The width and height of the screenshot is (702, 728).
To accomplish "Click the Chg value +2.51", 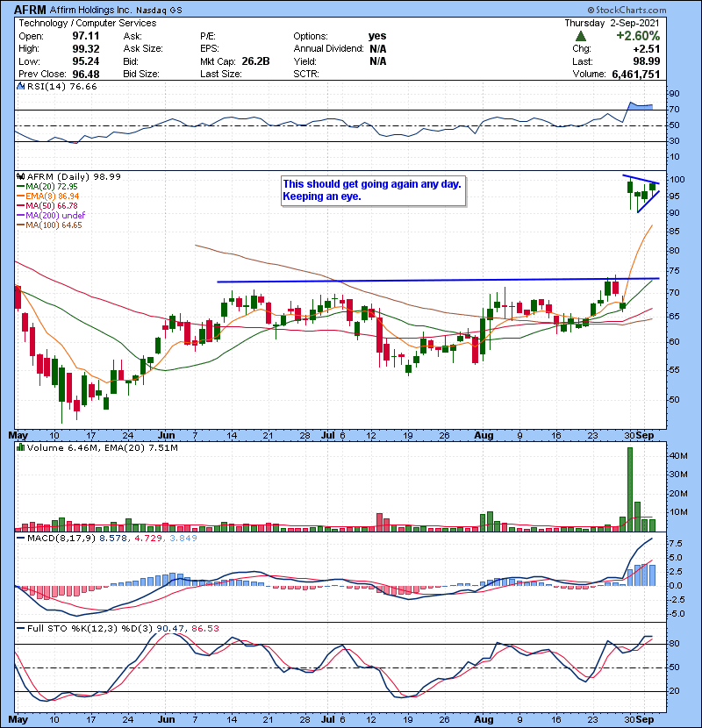I will pyautogui.click(x=646, y=49).
